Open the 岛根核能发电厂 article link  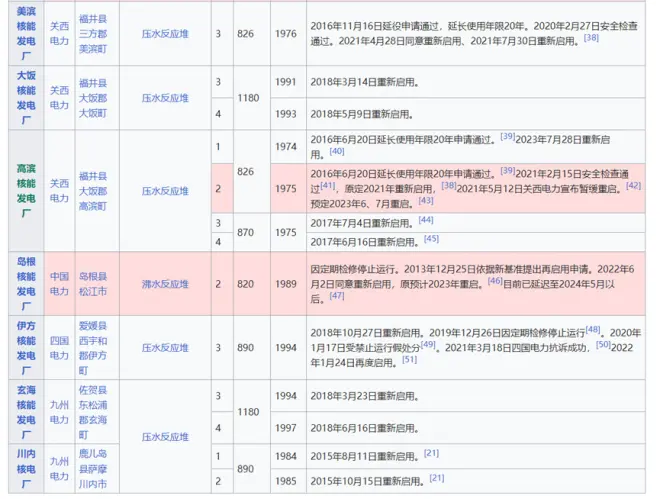point(24,283)
